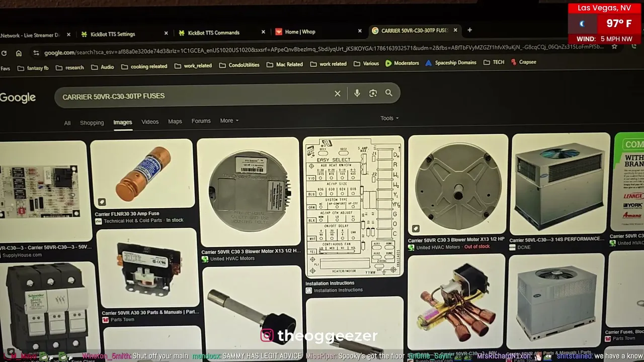Reload the current page

point(4,53)
